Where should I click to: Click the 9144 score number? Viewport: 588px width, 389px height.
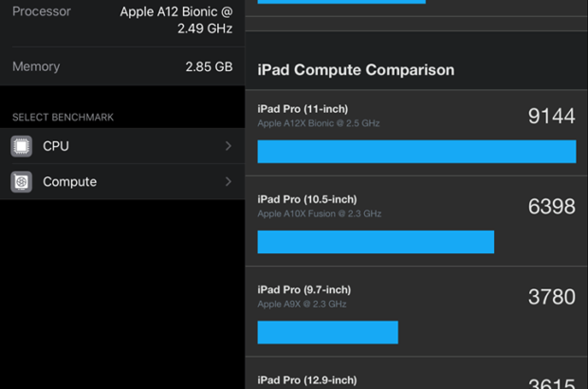click(x=551, y=117)
